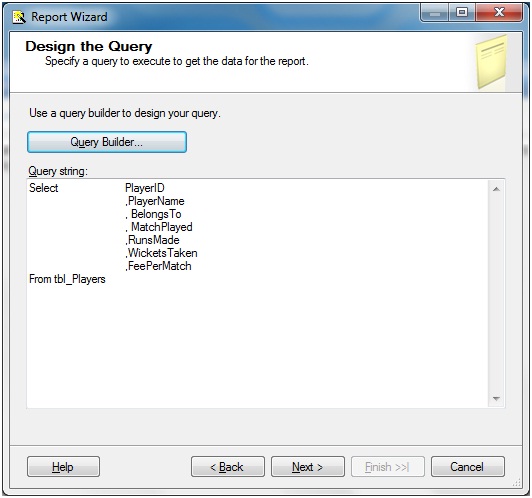Click the yellow notepad wizard icon
532x498 pixels.
coord(492,62)
